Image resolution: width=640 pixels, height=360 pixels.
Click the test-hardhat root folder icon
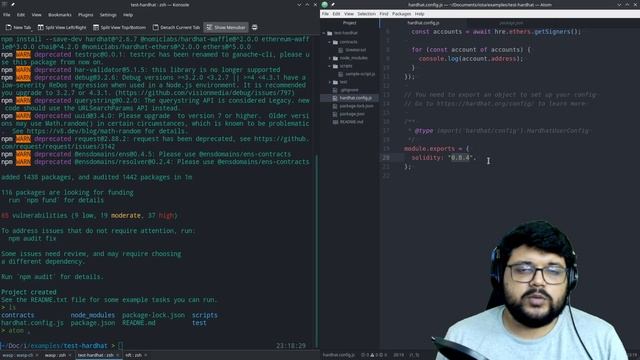coord(329,33)
